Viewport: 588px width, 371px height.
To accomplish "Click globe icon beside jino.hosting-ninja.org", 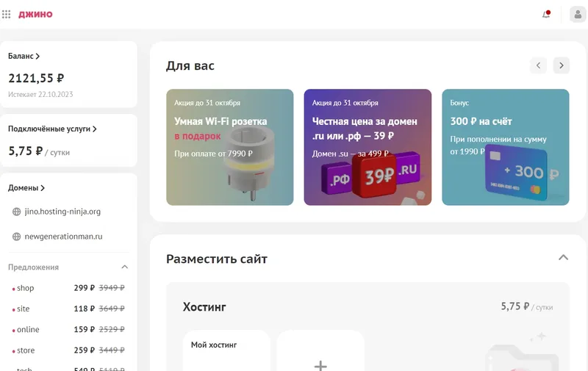I will tap(16, 212).
